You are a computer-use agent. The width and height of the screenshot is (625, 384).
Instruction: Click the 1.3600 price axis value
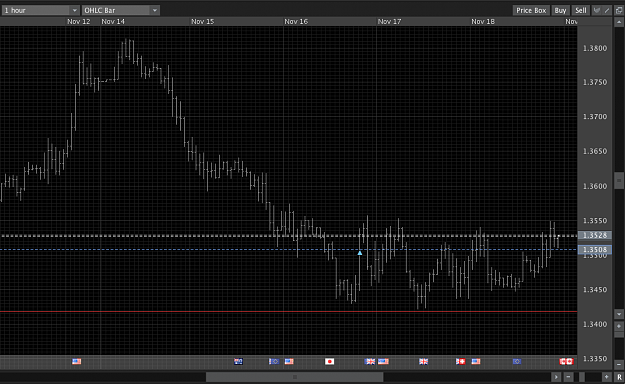pos(595,186)
